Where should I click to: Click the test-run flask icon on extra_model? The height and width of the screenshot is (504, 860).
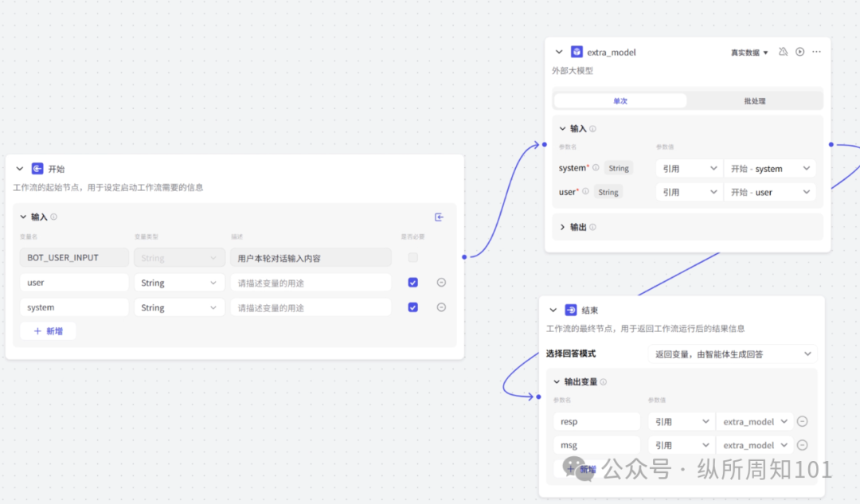pyautogui.click(x=783, y=51)
